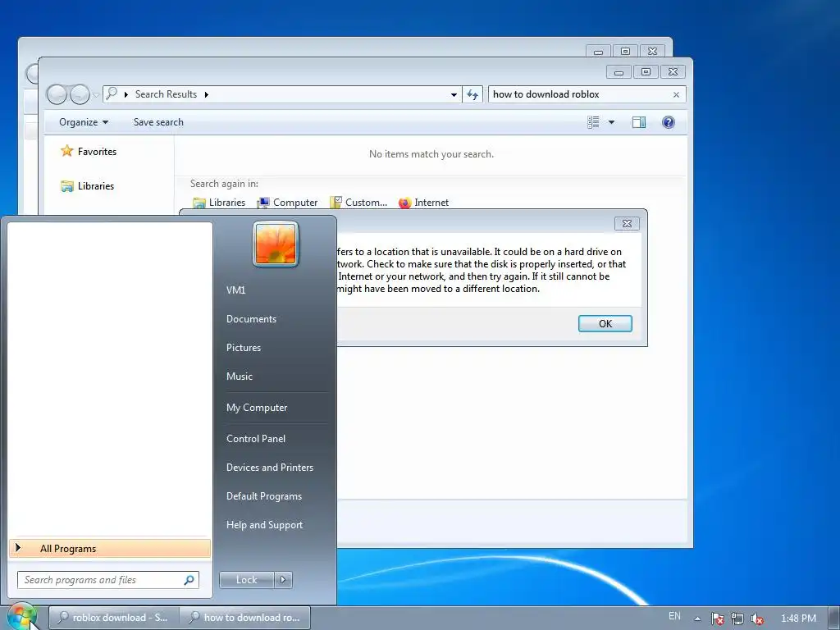Open Control Panel from the Start menu
Image resolution: width=840 pixels, height=630 pixels.
tap(256, 438)
